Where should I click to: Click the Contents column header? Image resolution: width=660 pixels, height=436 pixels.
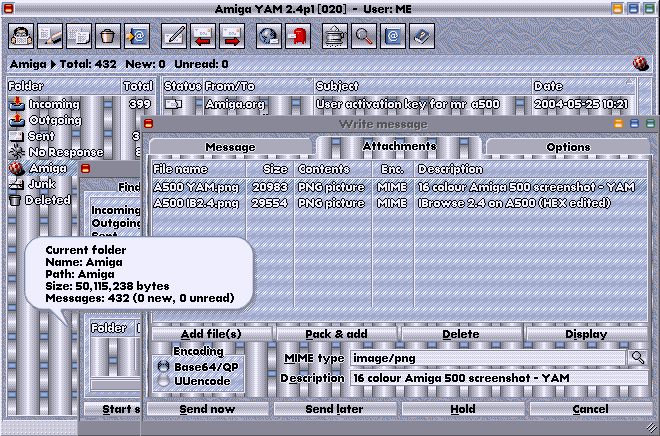click(x=333, y=169)
